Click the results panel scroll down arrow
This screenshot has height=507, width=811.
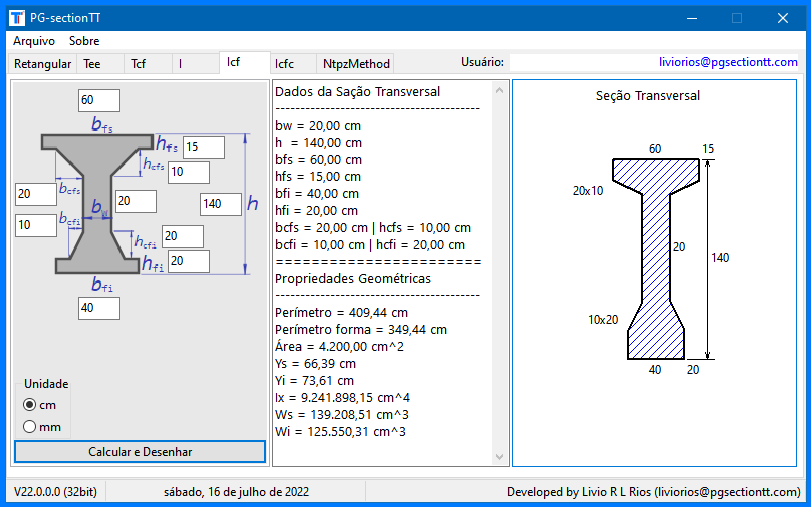point(499,456)
